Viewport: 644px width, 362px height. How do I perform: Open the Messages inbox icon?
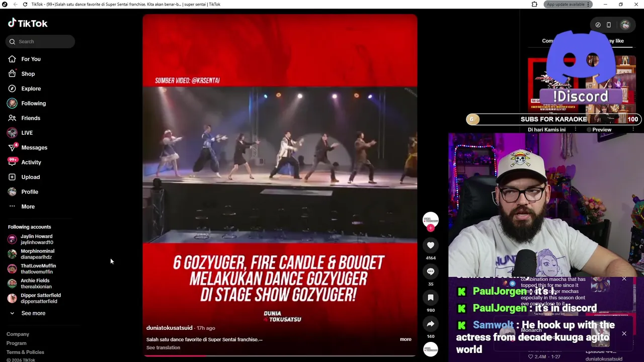[12, 147]
